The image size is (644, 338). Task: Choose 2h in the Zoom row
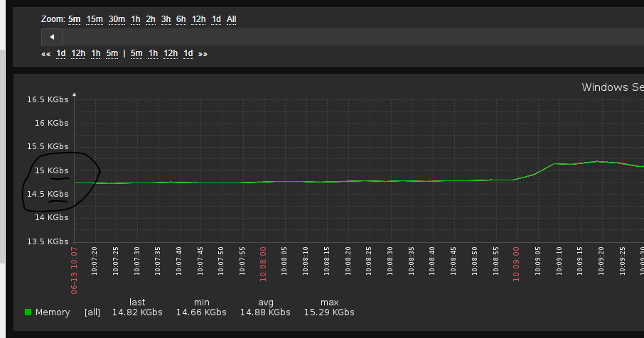point(151,19)
